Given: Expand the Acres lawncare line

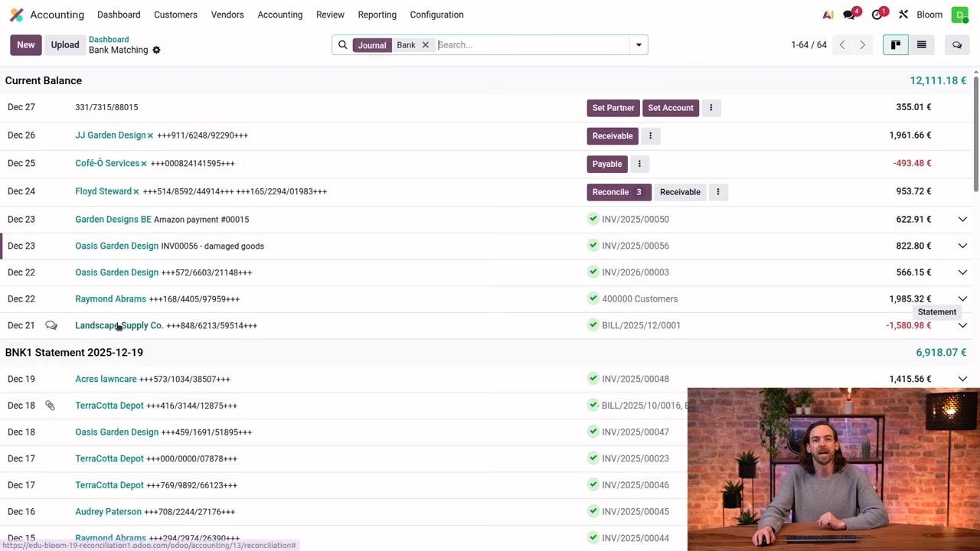Looking at the screenshot, I should pos(962,379).
